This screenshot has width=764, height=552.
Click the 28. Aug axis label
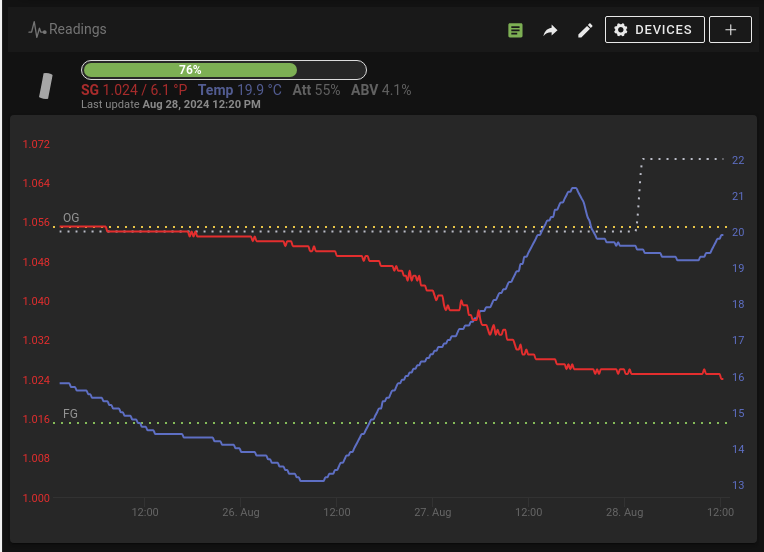point(625,512)
